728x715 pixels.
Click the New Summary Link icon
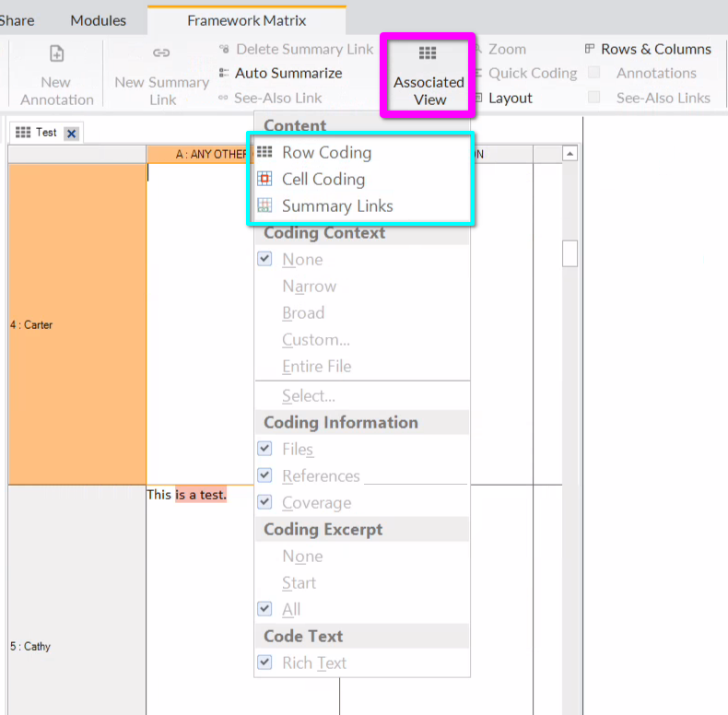tap(161, 54)
